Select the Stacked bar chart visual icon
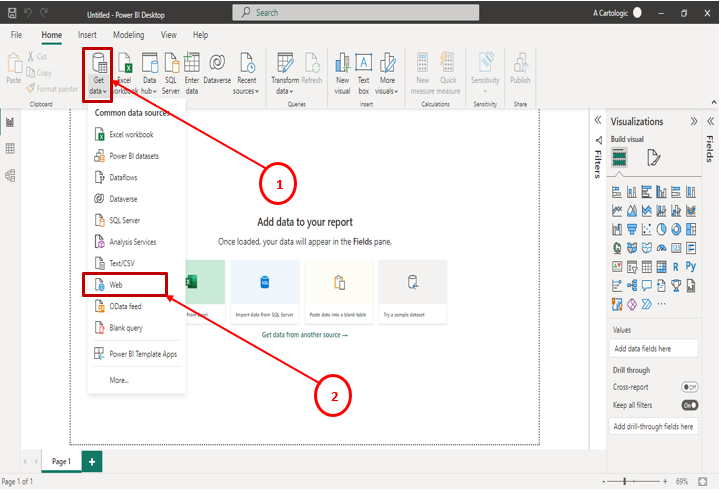Screen dimensions: 721x493 click(617, 192)
